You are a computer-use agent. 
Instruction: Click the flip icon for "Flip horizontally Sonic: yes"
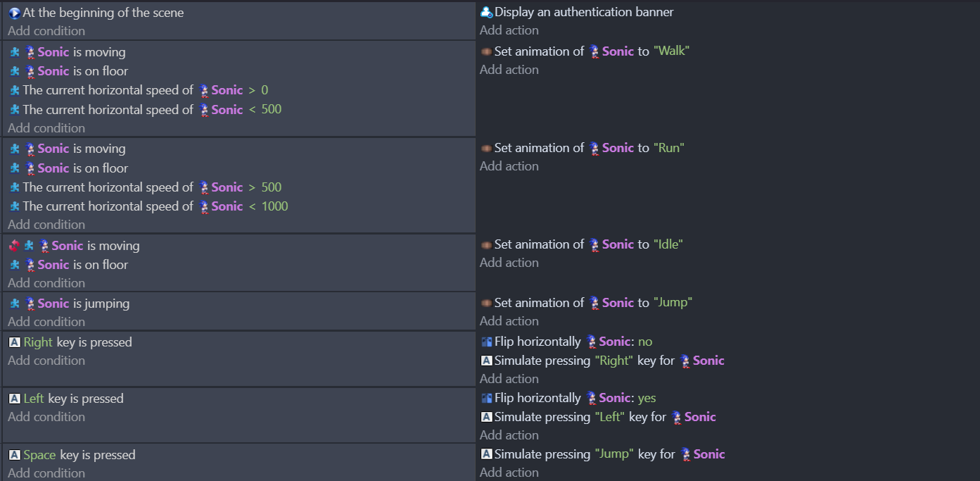coord(486,398)
